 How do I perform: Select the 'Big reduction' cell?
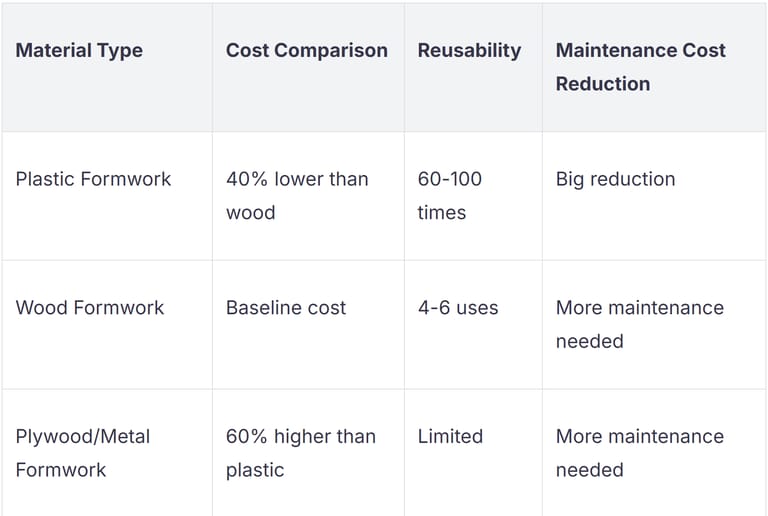(615, 179)
